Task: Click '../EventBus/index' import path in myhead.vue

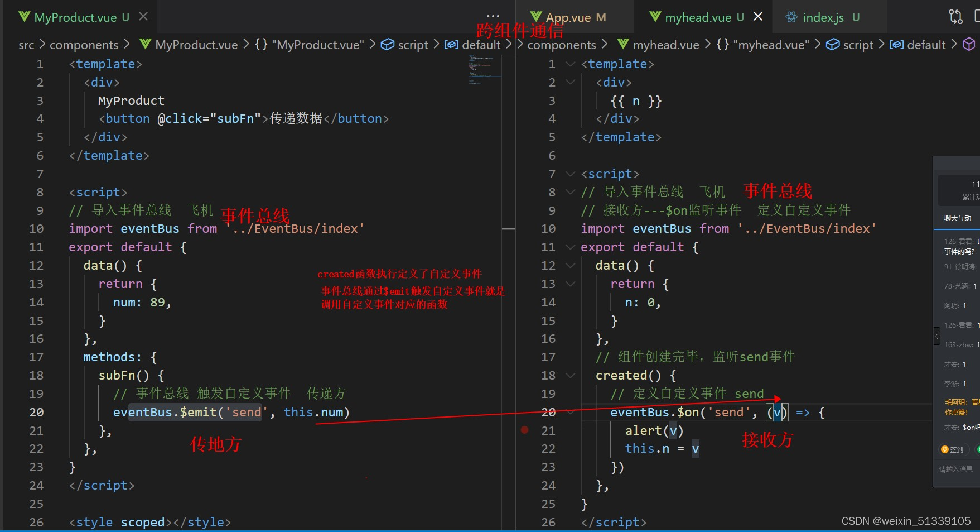Action: [x=807, y=229]
